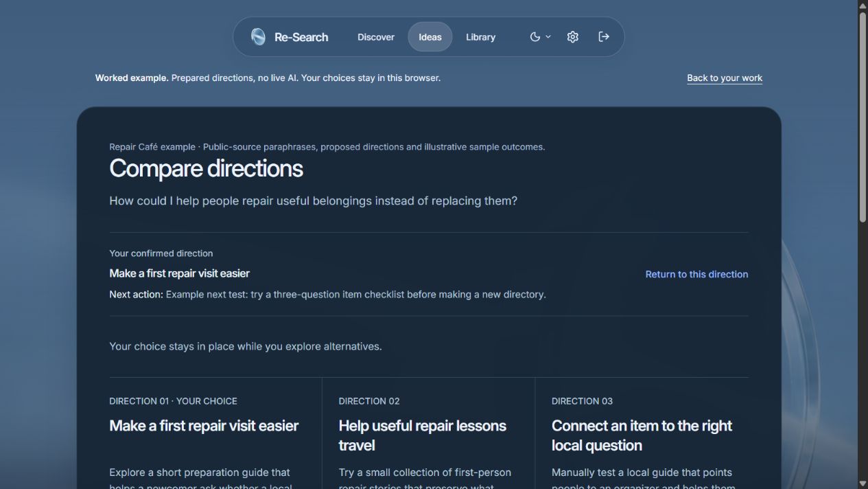Open the settings gear icon

[573, 37]
